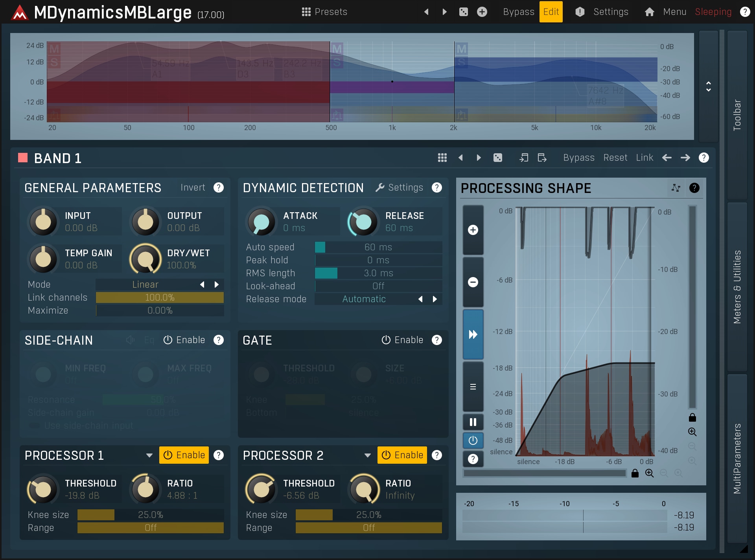Open the Processor 1 dropdown arrow
This screenshot has width=755, height=560.
click(x=149, y=455)
